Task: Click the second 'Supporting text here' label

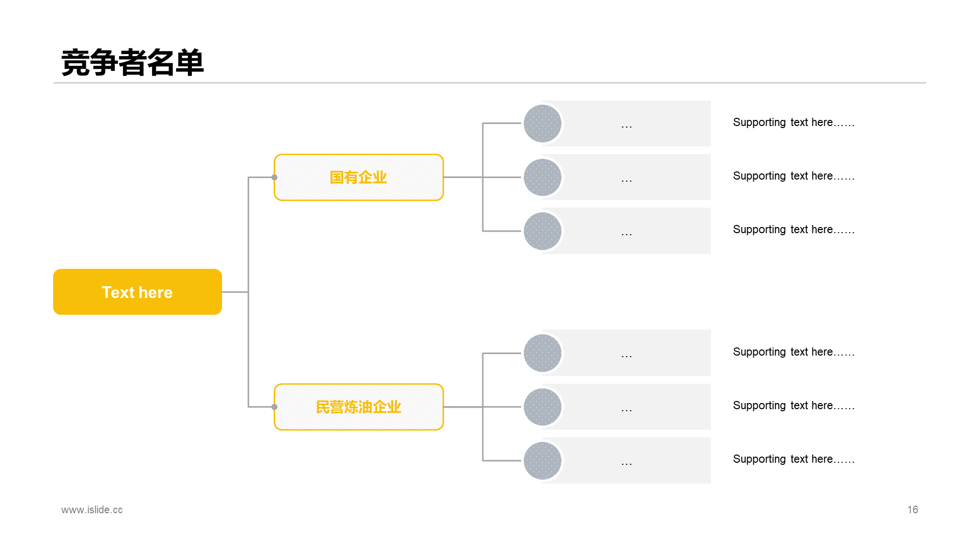Action: 794,176
